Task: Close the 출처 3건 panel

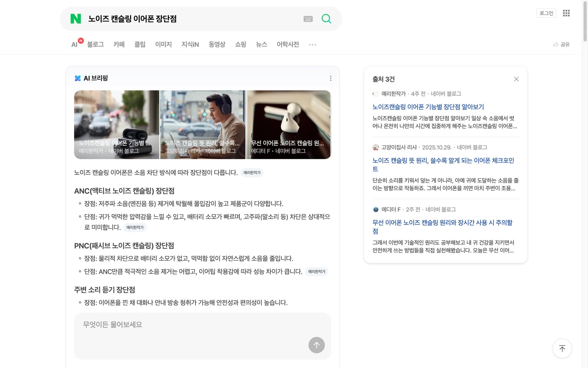Action: 516,79
